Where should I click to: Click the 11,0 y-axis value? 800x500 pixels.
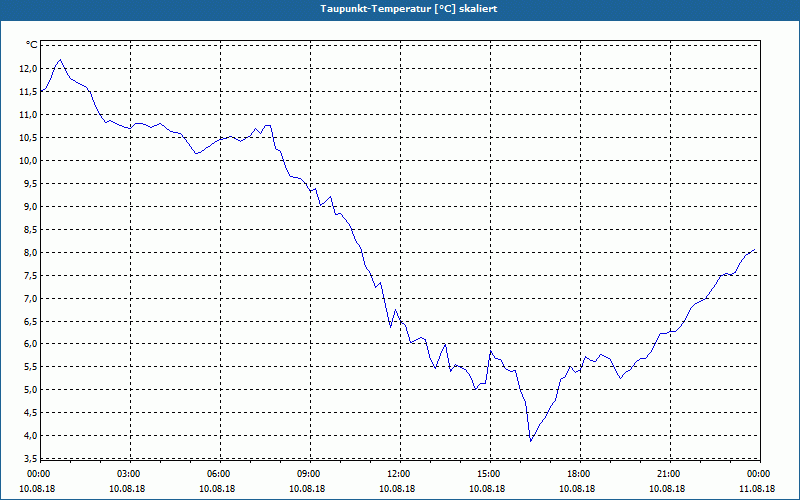[28, 115]
